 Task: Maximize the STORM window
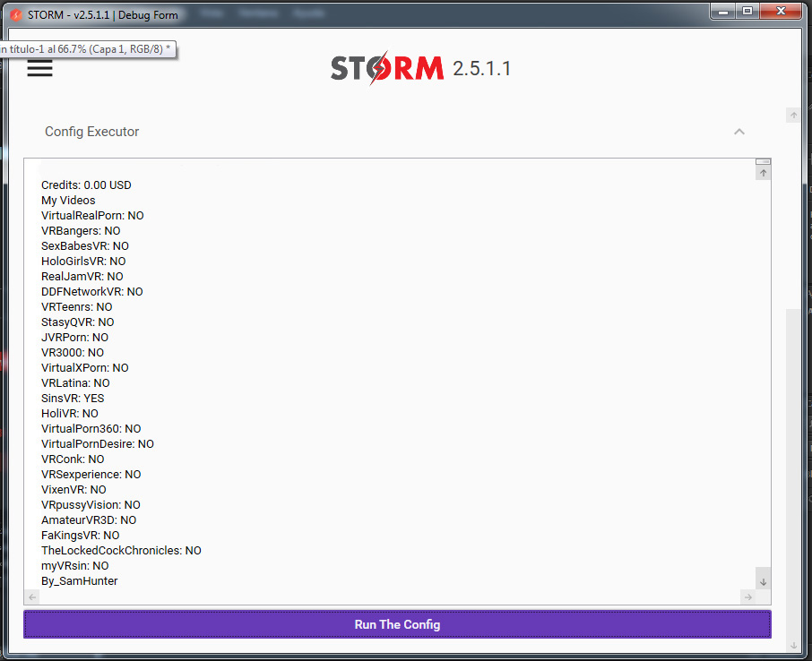tap(747, 11)
